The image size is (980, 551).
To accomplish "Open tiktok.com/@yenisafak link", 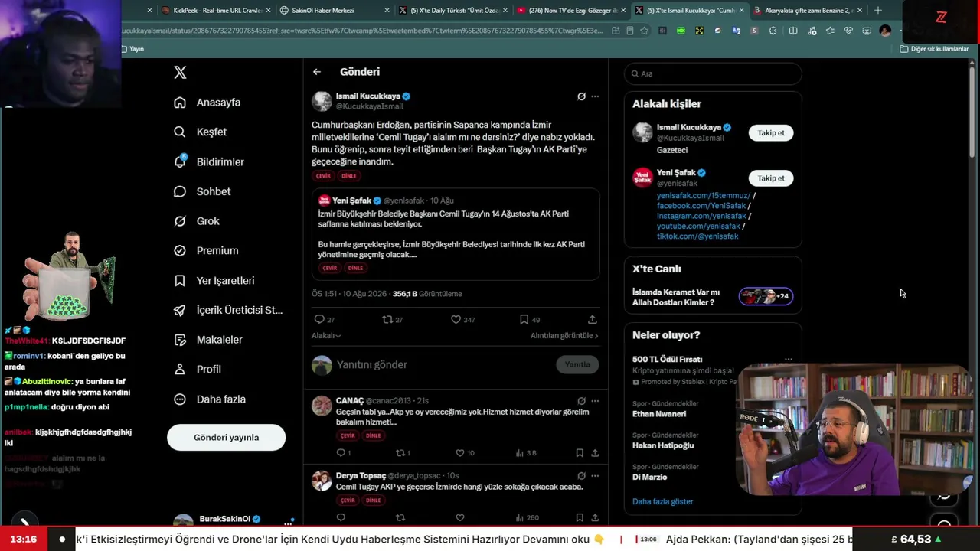I will [x=697, y=236].
